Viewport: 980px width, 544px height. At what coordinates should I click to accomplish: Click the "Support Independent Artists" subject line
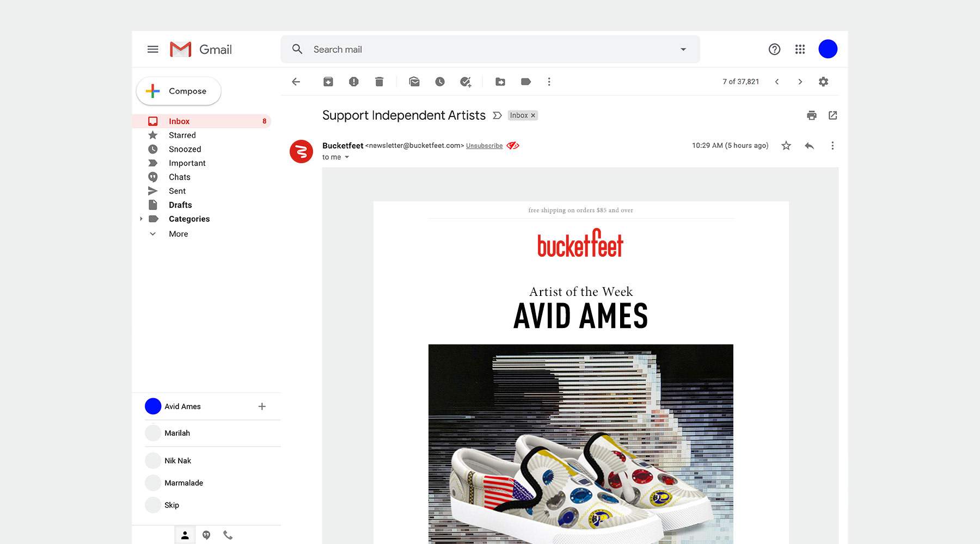[404, 115]
